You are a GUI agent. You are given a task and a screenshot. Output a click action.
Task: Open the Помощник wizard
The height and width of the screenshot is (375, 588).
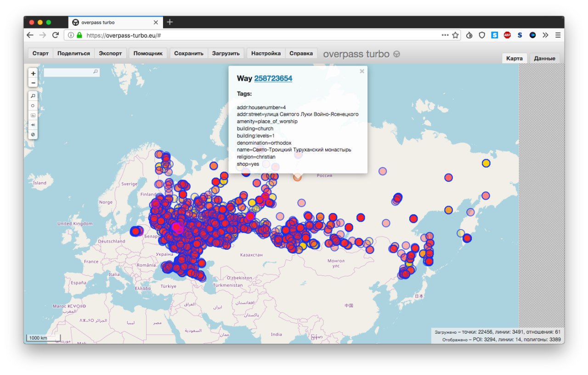pos(148,53)
